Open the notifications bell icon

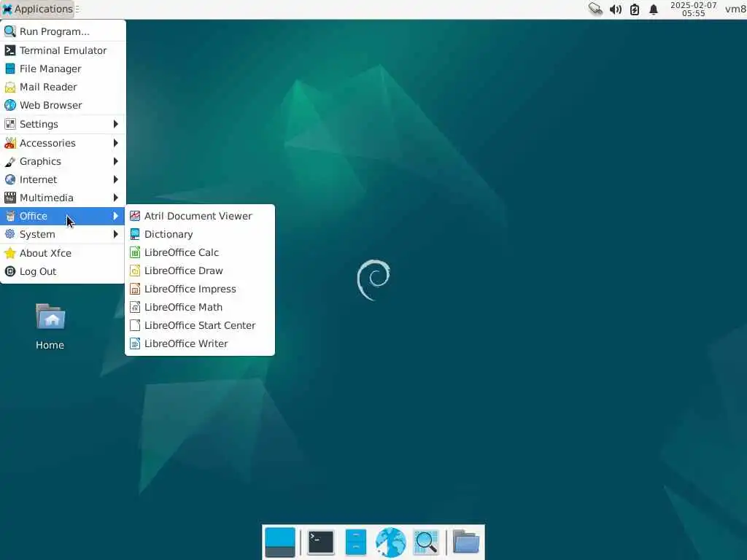pyautogui.click(x=654, y=9)
